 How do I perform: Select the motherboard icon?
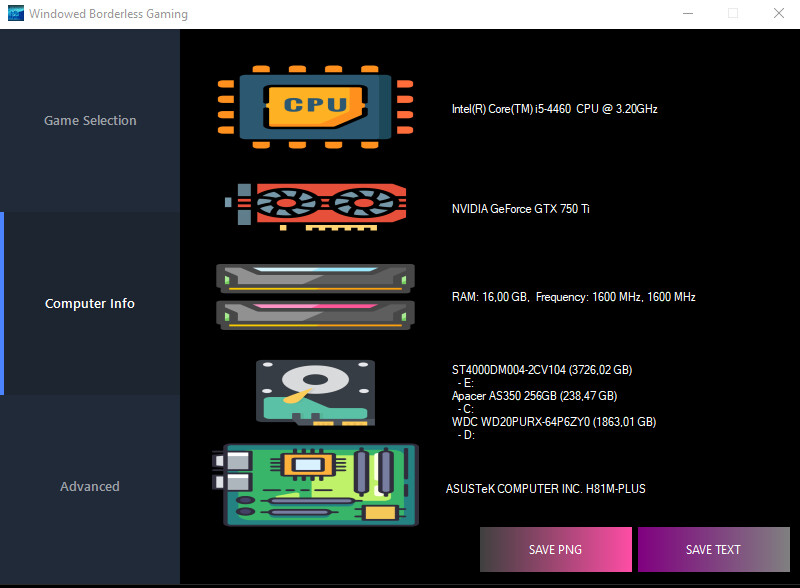pyautogui.click(x=318, y=485)
